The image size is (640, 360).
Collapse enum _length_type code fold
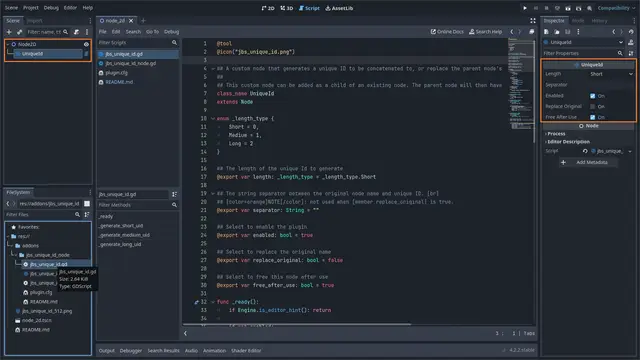coord(213,118)
